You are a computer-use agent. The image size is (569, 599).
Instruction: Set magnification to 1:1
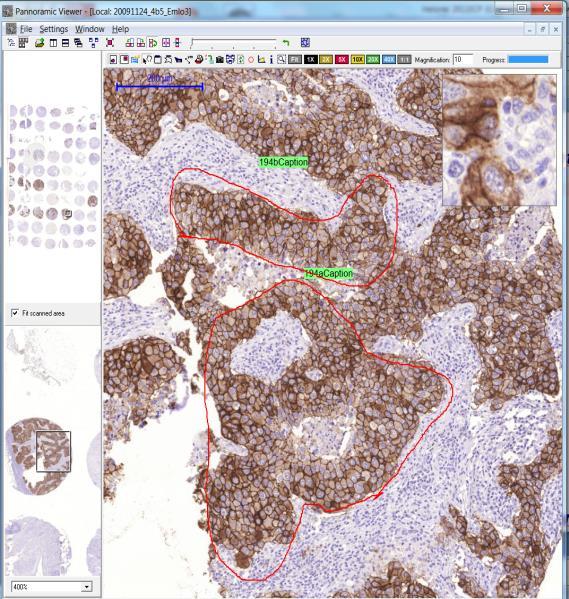coord(404,60)
